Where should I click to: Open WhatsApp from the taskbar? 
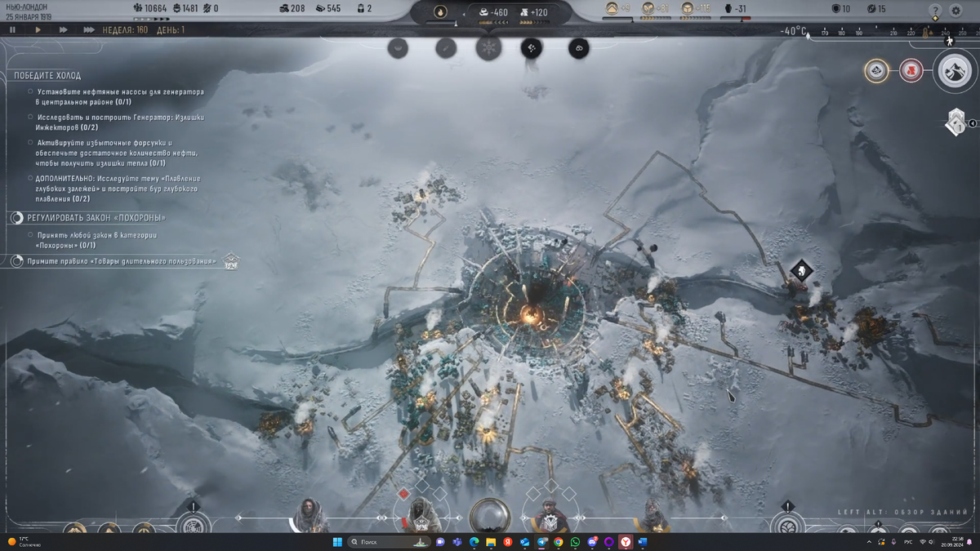tap(576, 542)
